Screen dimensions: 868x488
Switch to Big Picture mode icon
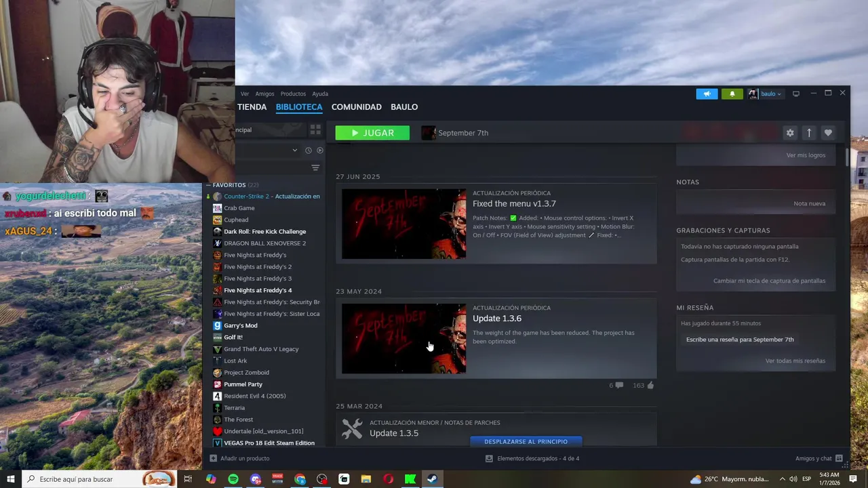796,94
